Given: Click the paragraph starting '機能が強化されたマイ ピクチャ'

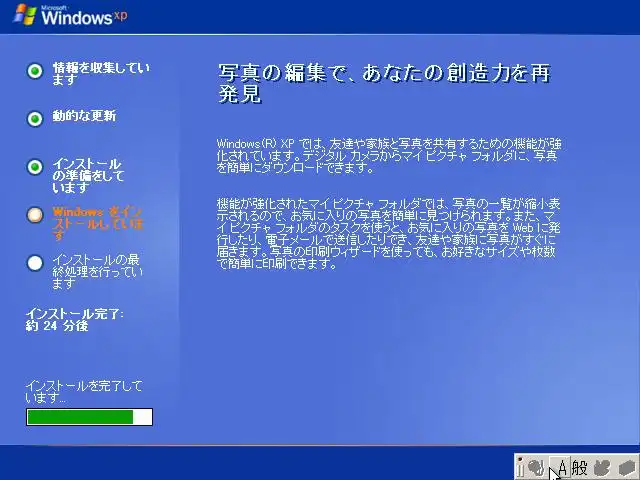Looking at the screenshot, I should tap(389, 233).
